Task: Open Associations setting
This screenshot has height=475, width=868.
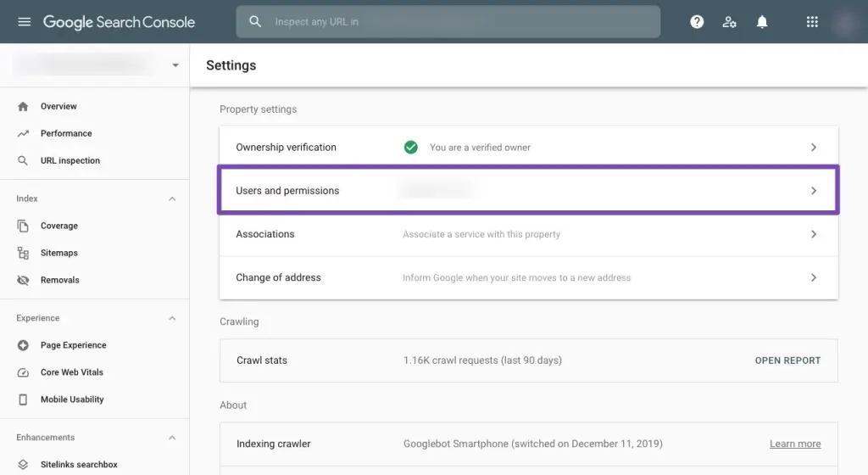Action: pos(529,234)
